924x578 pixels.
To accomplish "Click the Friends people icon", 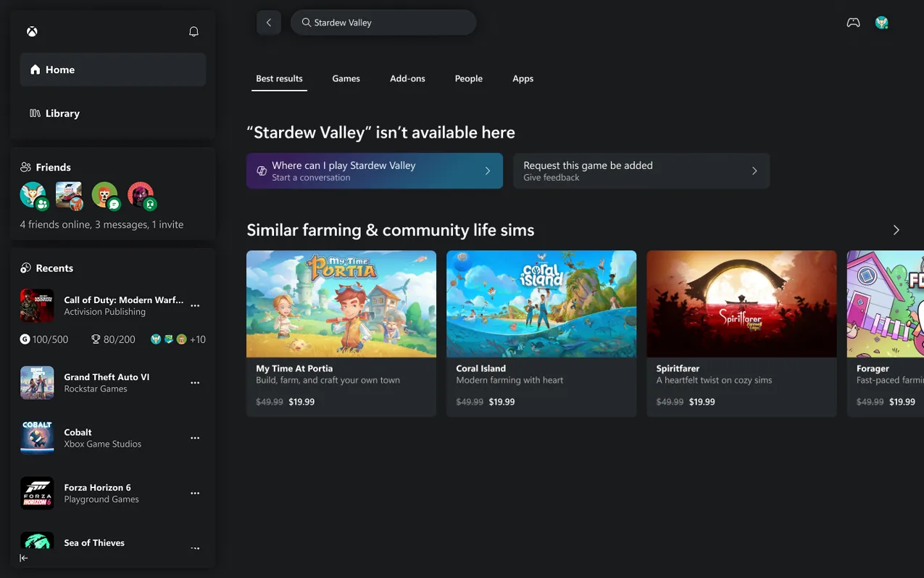I will coord(26,167).
